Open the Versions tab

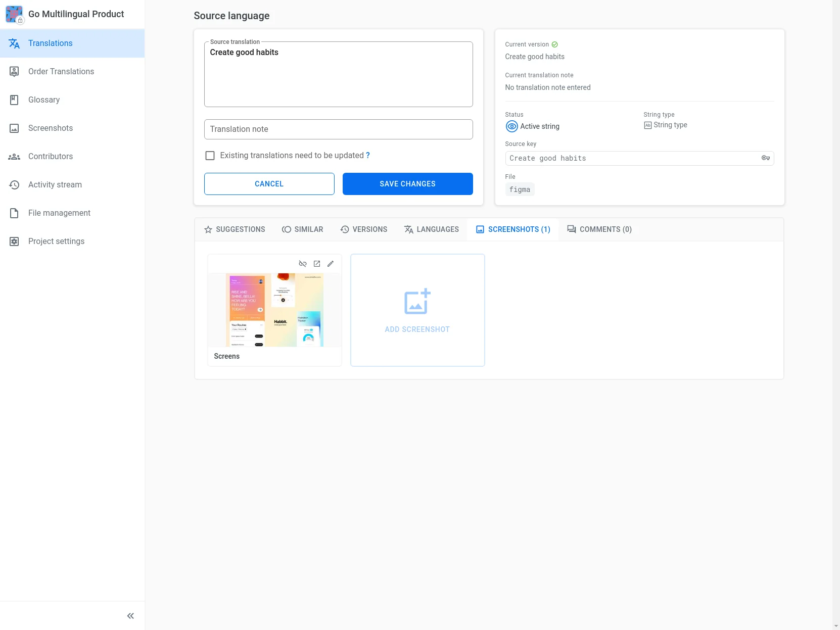tap(364, 229)
